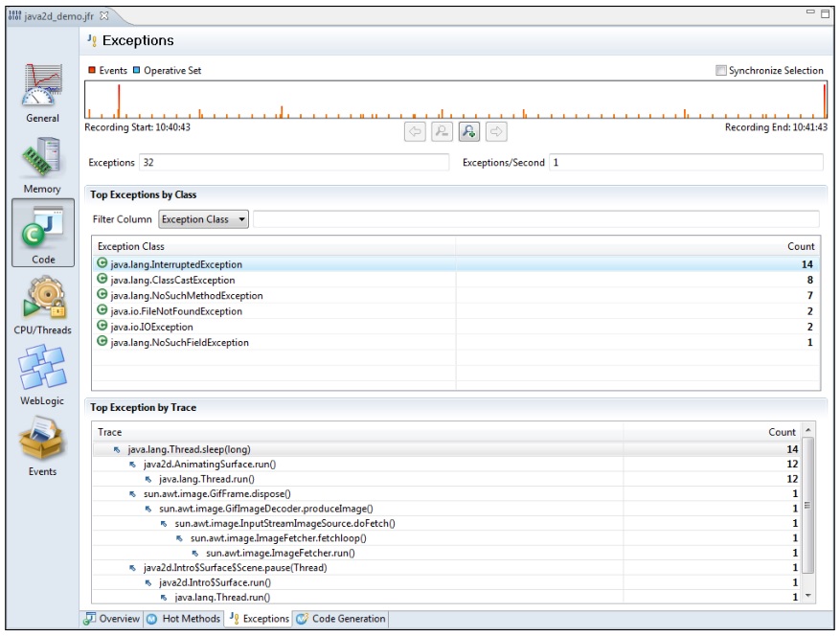Select the java.io.IOException row

(x=456, y=327)
